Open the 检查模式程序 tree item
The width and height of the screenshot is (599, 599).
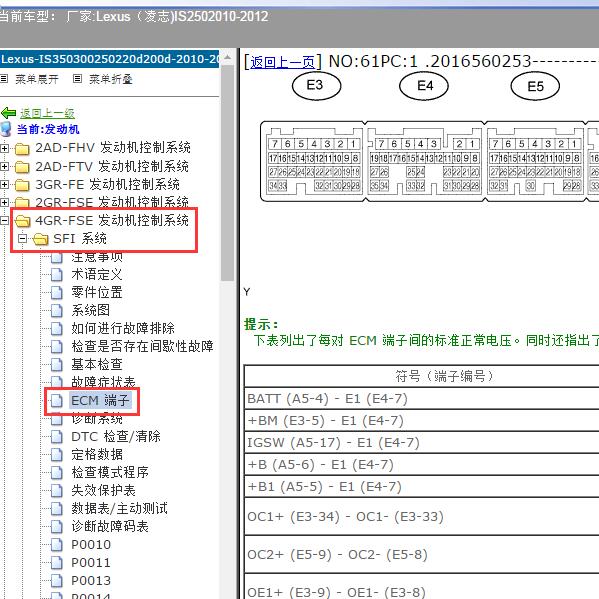110,473
